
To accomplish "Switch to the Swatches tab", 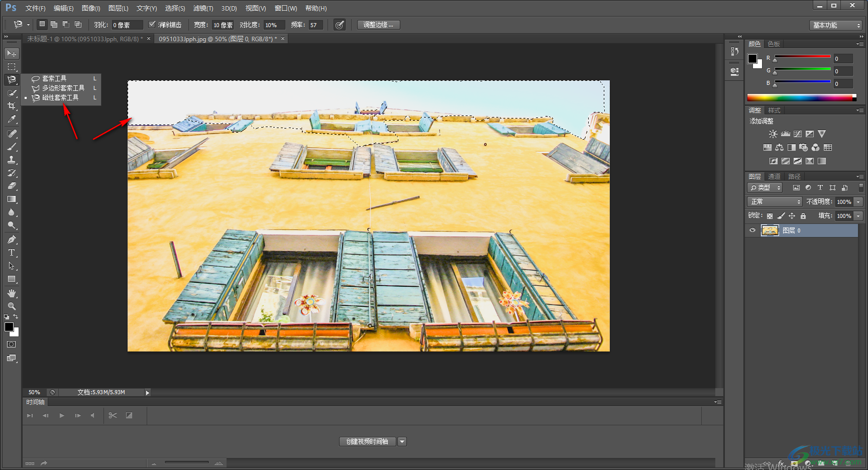I will pos(774,44).
